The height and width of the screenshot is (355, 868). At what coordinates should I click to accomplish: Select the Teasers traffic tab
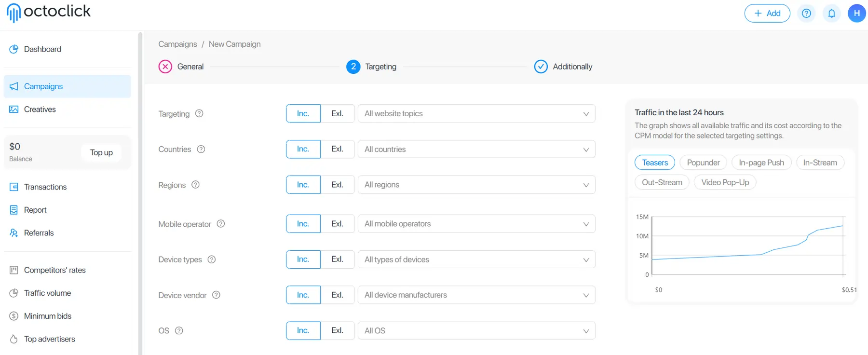coord(655,163)
